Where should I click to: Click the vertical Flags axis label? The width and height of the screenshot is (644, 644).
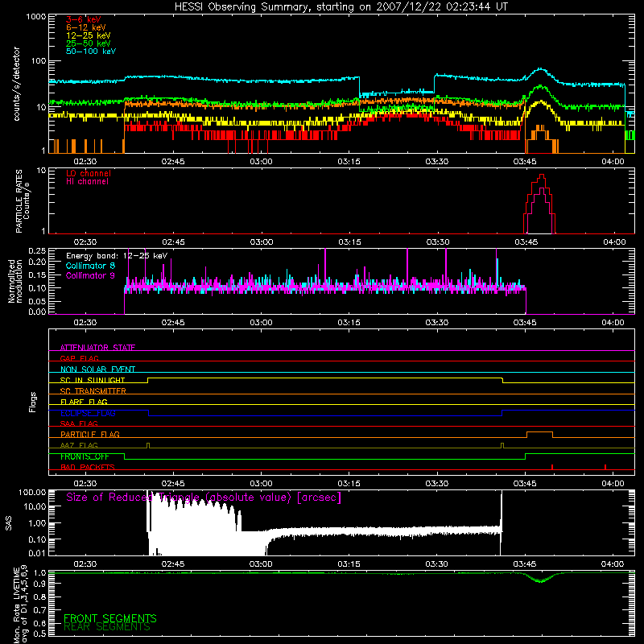point(33,402)
